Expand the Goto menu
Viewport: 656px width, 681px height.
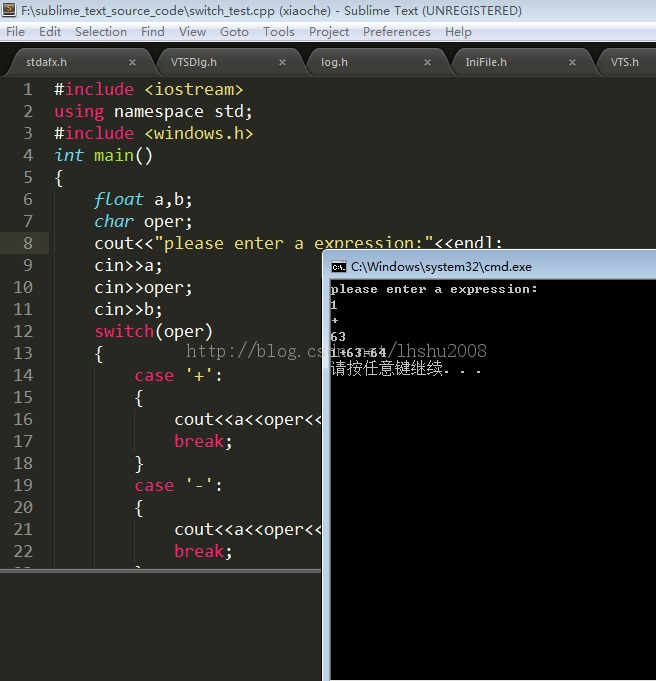click(x=234, y=32)
